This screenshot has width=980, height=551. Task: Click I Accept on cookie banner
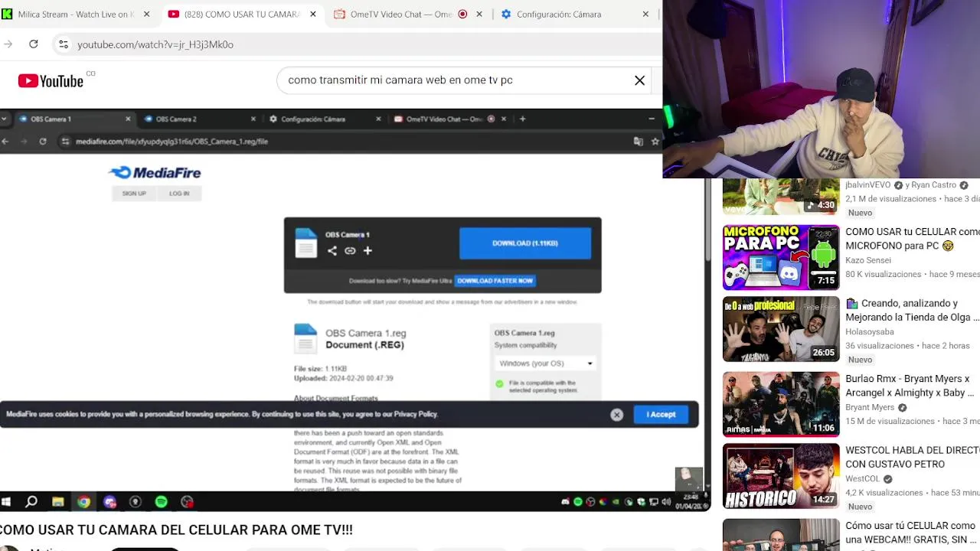click(x=661, y=415)
